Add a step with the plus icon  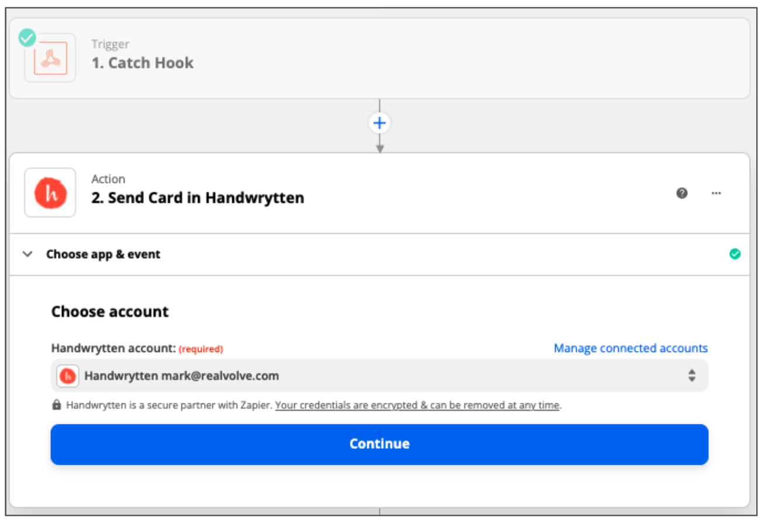pyautogui.click(x=380, y=123)
